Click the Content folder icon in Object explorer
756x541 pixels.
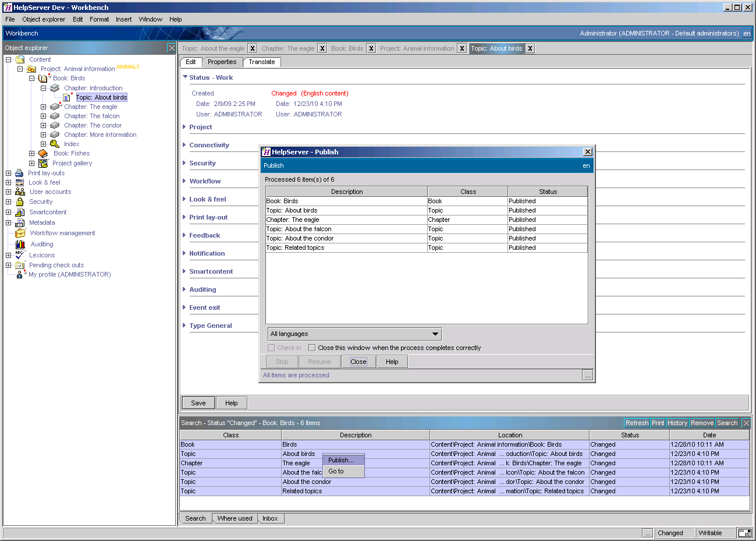[x=20, y=59]
